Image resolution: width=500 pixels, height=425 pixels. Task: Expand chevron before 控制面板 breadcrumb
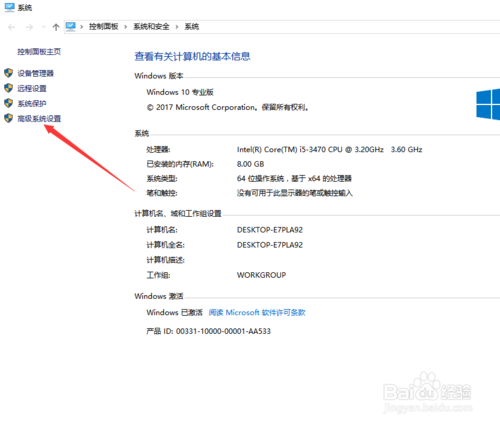(82, 27)
